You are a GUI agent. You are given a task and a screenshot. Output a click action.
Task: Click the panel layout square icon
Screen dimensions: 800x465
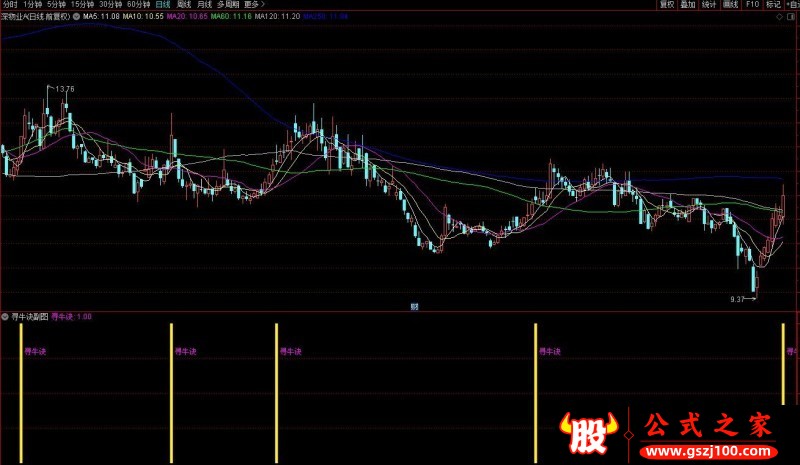791,17
